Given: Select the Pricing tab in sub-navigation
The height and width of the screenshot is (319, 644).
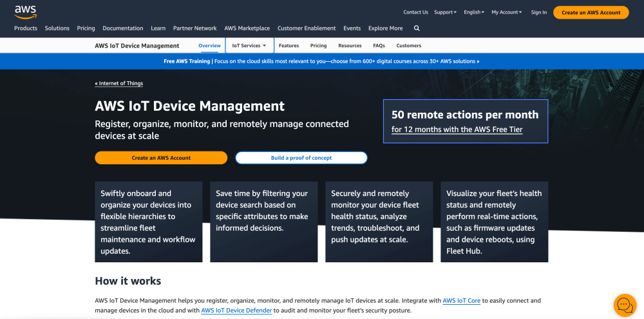Looking at the screenshot, I should 318,46.
